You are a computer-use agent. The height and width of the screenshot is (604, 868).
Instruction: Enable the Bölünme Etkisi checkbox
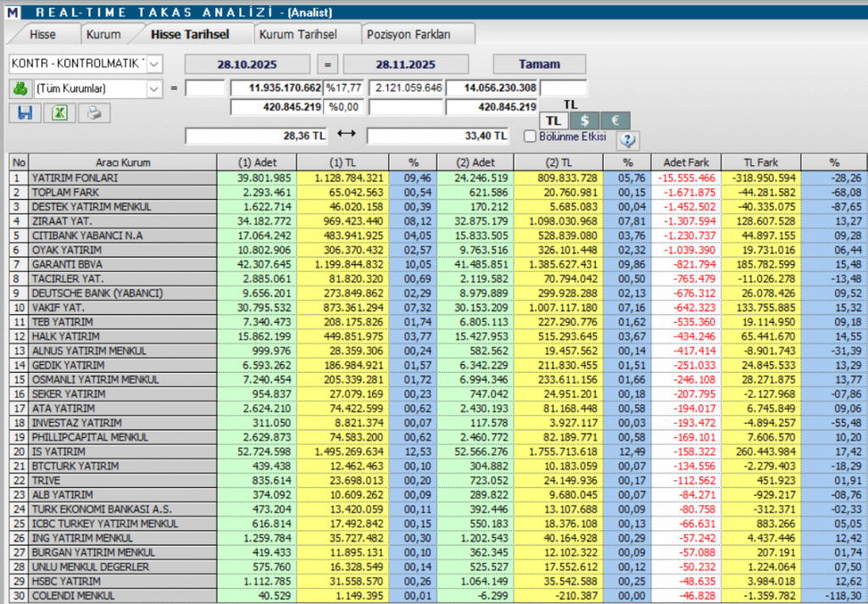(x=530, y=136)
